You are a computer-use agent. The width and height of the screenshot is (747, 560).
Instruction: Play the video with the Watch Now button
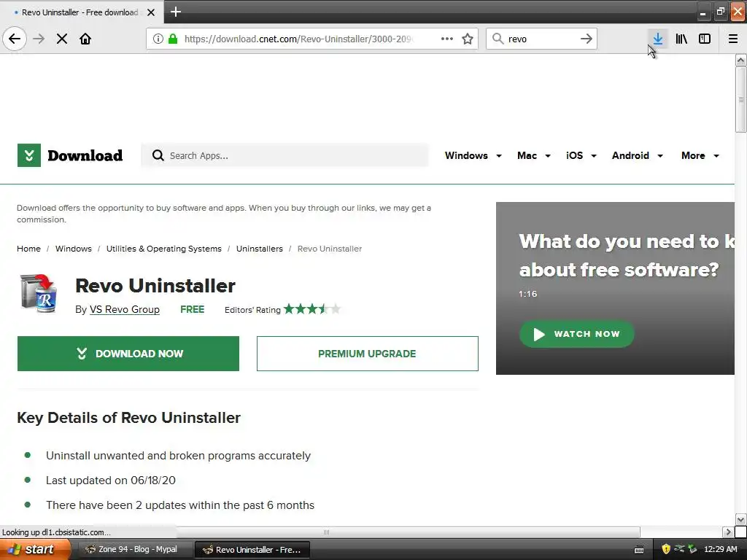[x=576, y=334]
